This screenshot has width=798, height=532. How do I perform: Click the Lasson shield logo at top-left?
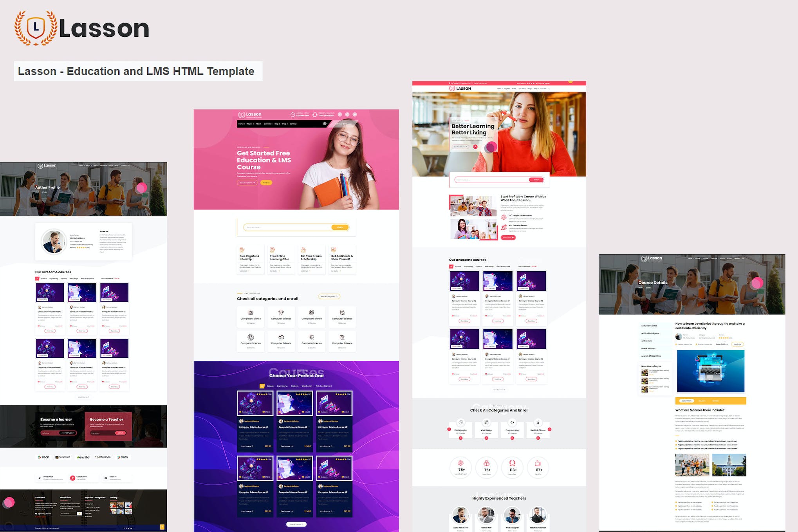(x=36, y=27)
